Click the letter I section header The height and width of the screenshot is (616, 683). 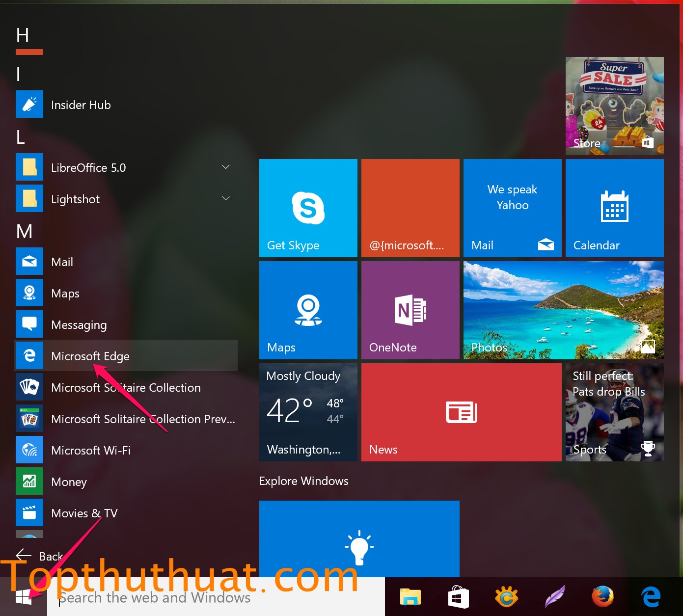pyautogui.click(x=19, y=75)
